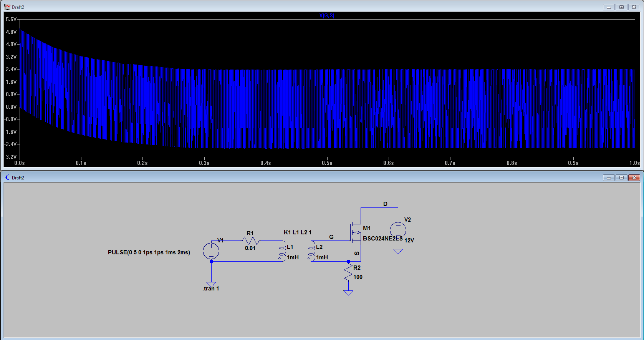Viewport: 644px width, 340px height.
Task: Click R1's 0.01 value label
Action: (x=250, y=248)
